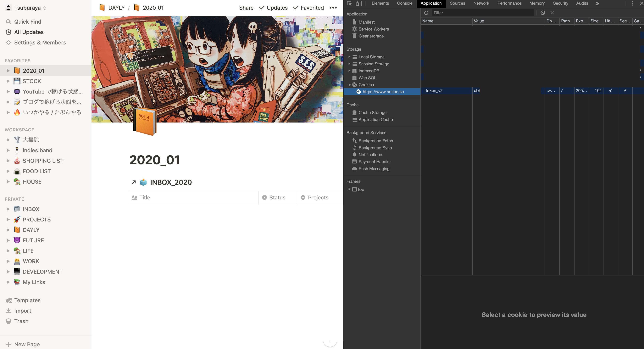The width and height of the screenshot is (644, 349).
Task: Expand the INBOX private page toggle
Action: (x=8, y=209)
